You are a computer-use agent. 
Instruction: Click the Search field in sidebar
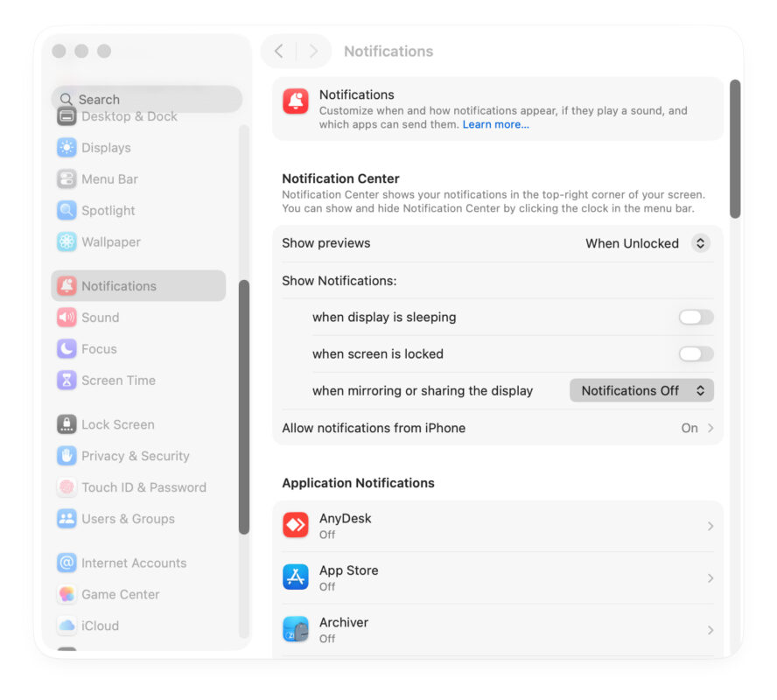click(146, 99)
